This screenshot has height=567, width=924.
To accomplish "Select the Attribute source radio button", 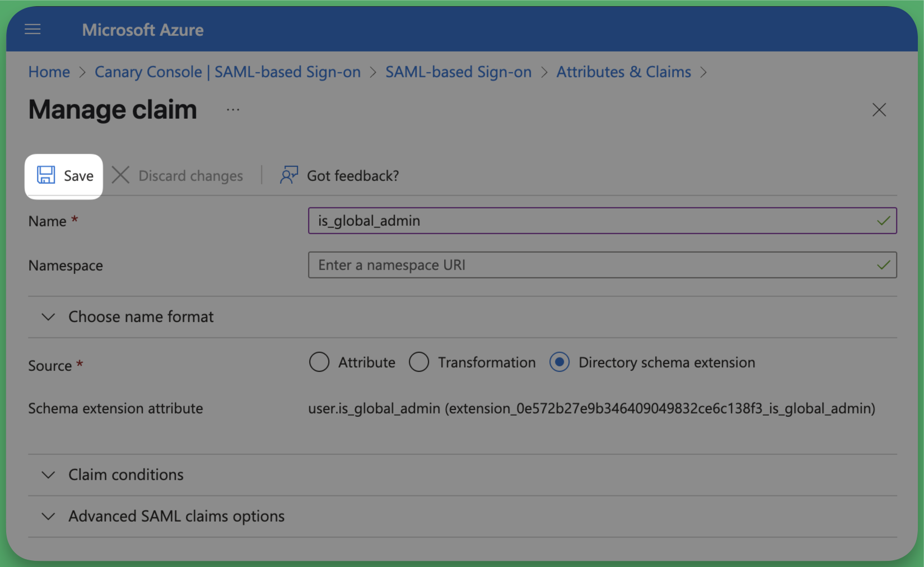I will point(319,362).
